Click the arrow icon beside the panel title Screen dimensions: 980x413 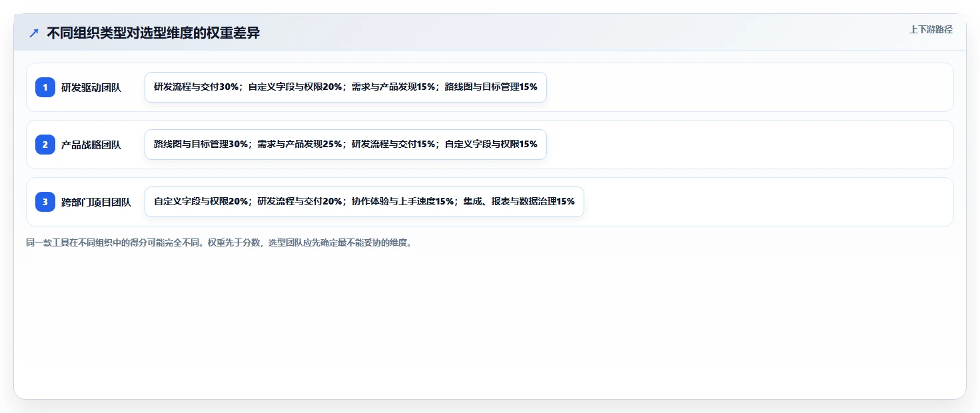pos(34,33)
